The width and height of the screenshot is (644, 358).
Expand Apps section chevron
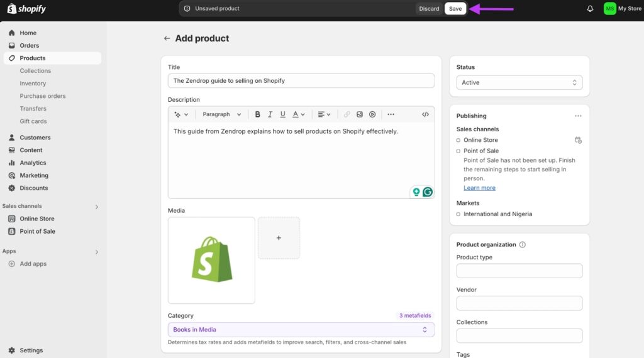[96, 252]
